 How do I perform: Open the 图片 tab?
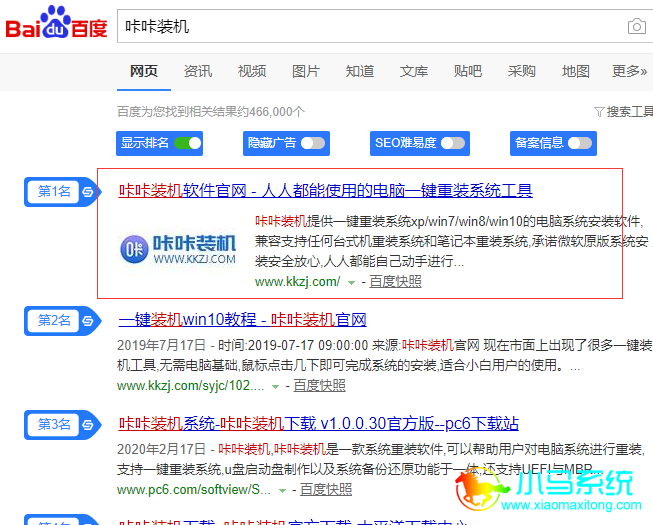pos(306,71)
